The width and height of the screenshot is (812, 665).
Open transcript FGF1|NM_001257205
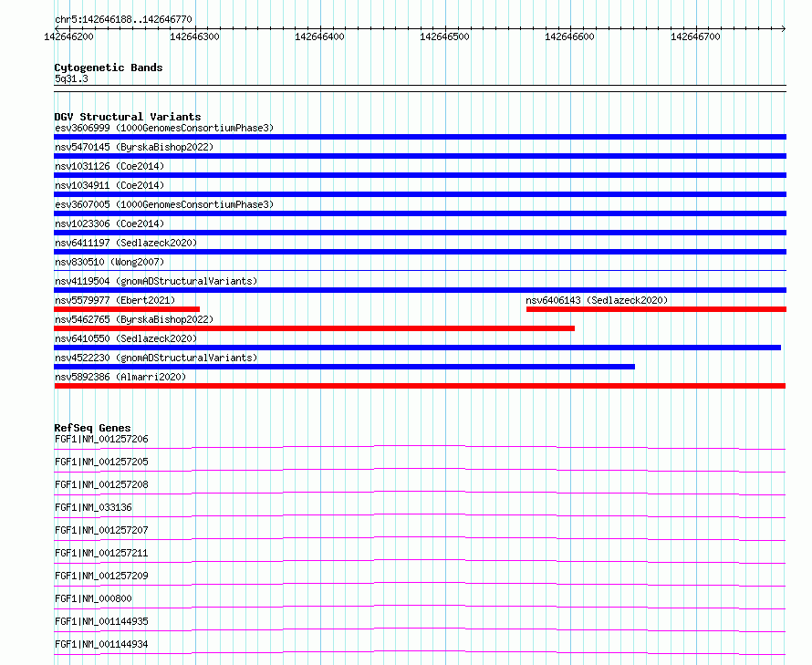101,462
